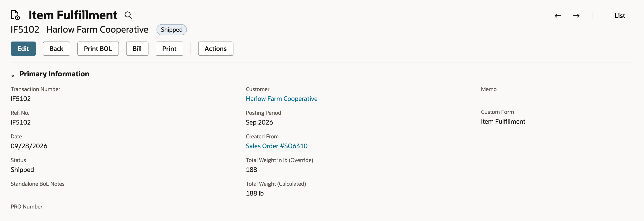Screen dimensions: 644x221
Task: Go to next record with right arrow
Action: coord(576,15)
